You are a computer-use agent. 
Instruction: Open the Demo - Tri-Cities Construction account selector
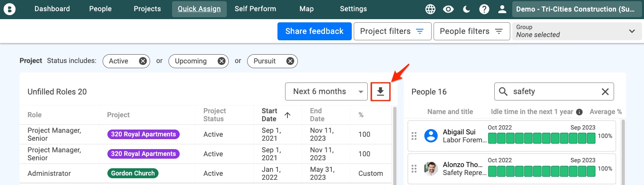point(576,9)
